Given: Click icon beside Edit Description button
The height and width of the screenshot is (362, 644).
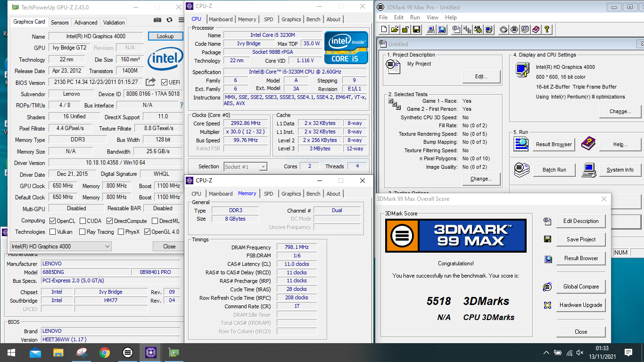Looking at the screenshot, I should click(547, 221).
